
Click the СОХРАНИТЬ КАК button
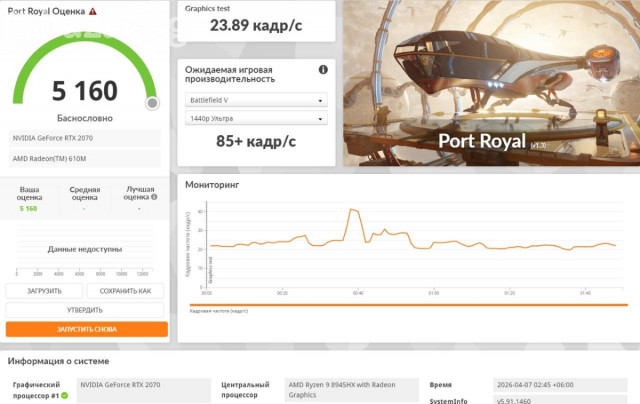pos(125,291)
